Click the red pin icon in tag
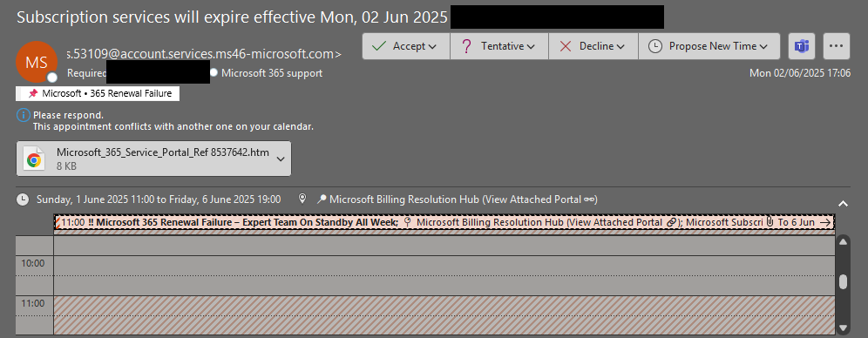The image size is (868, 338). (x=33, y=93)
